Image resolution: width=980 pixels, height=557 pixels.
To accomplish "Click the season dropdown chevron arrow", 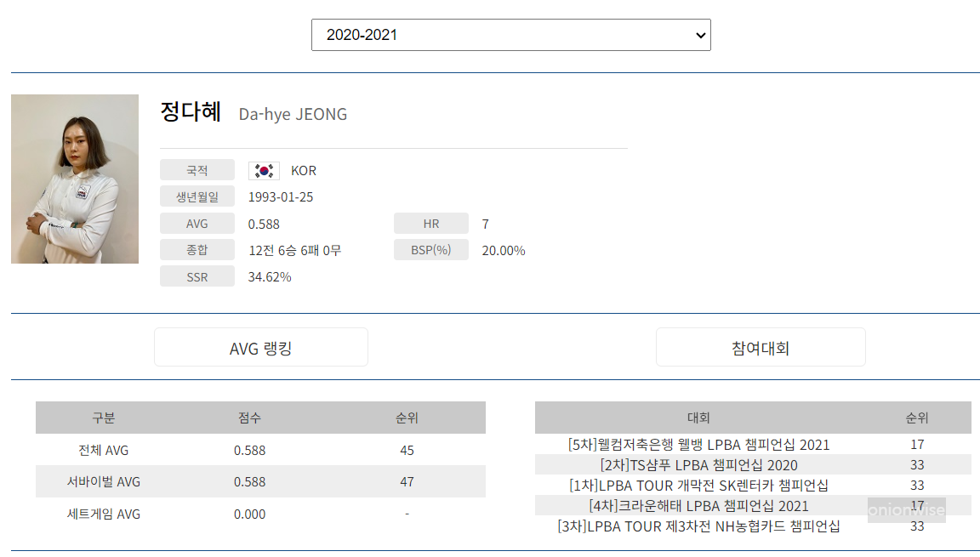I will [x=698, y=34].
